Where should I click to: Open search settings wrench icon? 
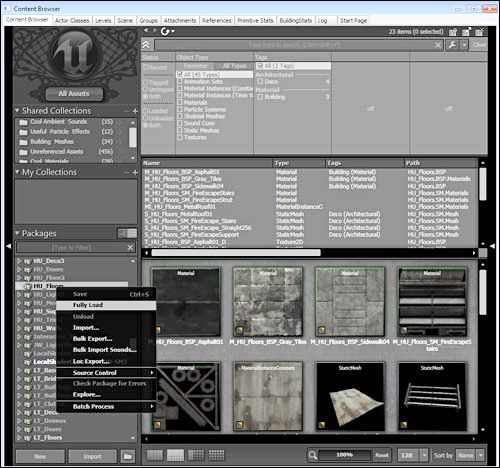pos(452,45)
